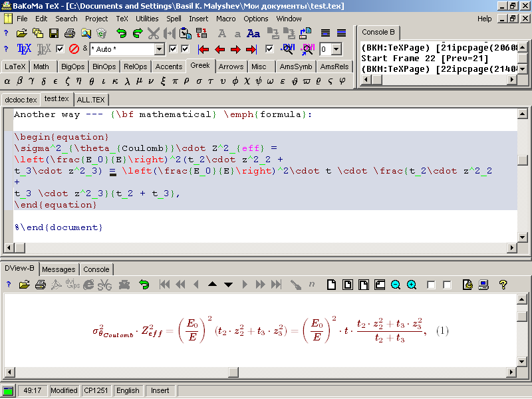532x399 pixels.
Task: Insert the Greek letter lambda symbol
Action: 127,81
